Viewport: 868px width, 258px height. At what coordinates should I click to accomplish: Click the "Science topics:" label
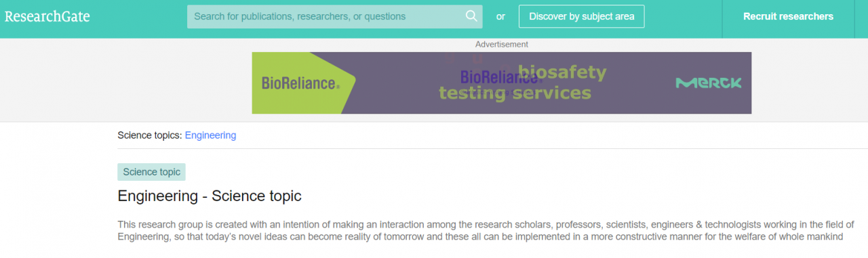(x=150, y=135)
